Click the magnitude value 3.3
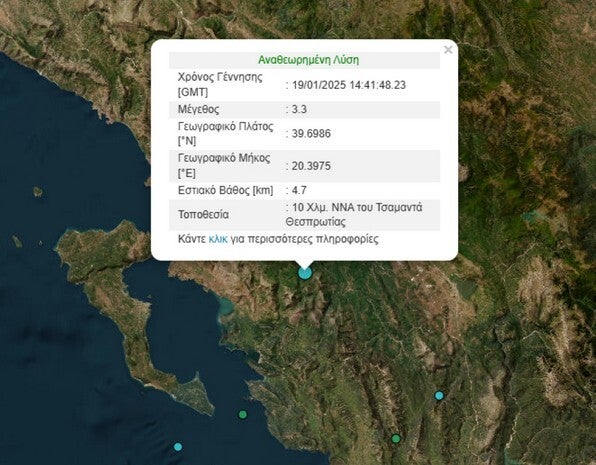Screen dimensions: 596x465 point(299,110)
